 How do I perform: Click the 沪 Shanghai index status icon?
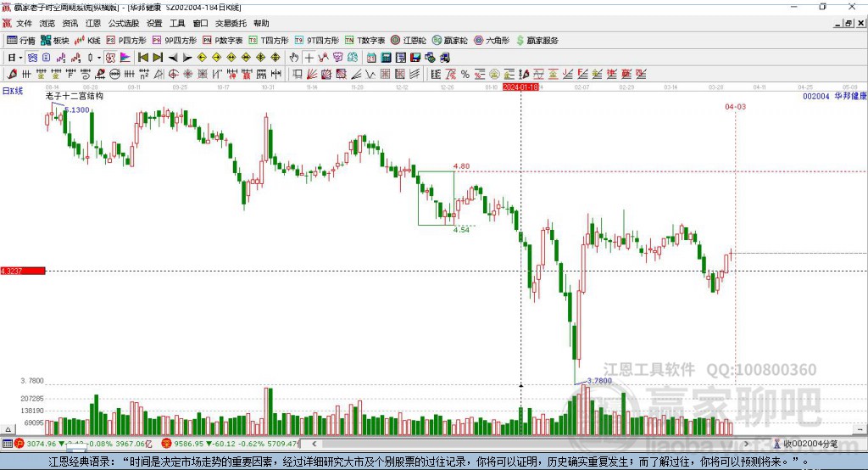19,444
